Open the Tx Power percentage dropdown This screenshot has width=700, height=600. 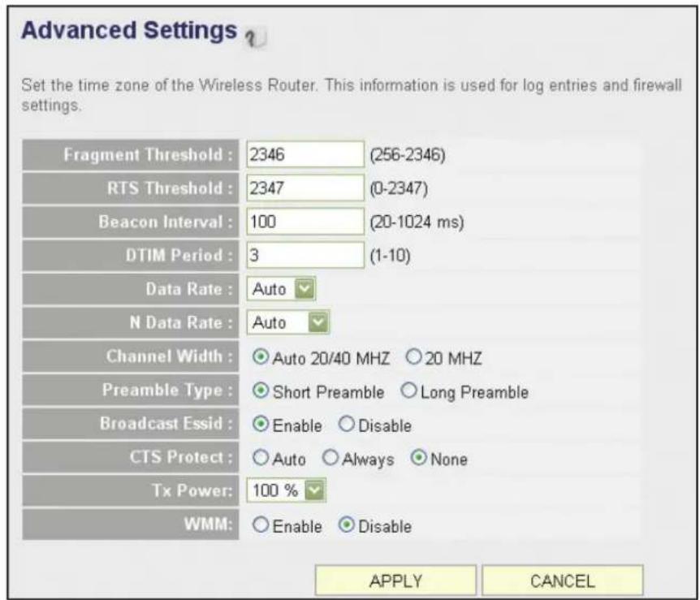tap(286, 490)
